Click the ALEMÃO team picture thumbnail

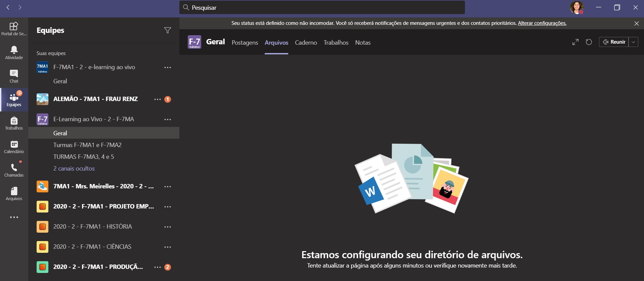tap(42, 99)
